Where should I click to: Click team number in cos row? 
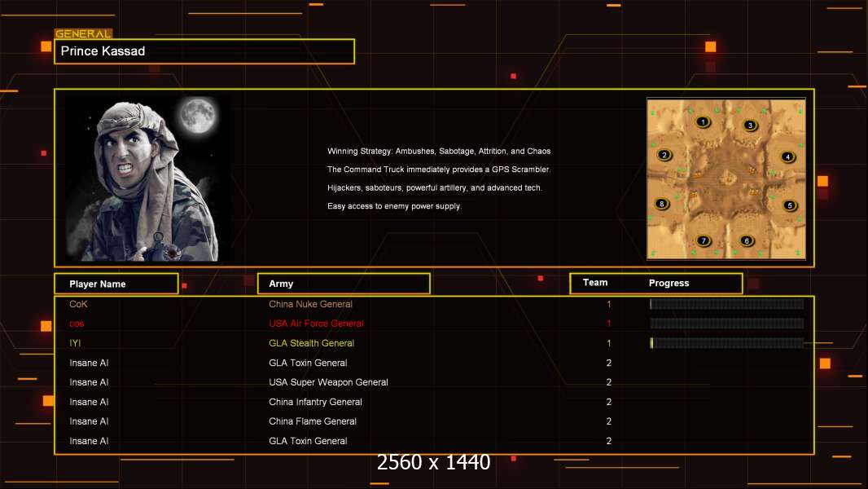tap(608, 324)
